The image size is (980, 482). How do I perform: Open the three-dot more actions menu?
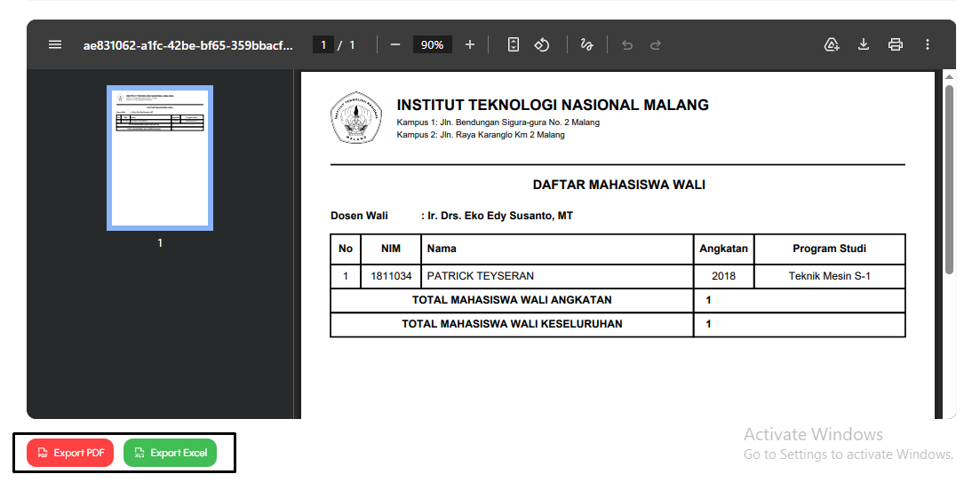point(927,44)
